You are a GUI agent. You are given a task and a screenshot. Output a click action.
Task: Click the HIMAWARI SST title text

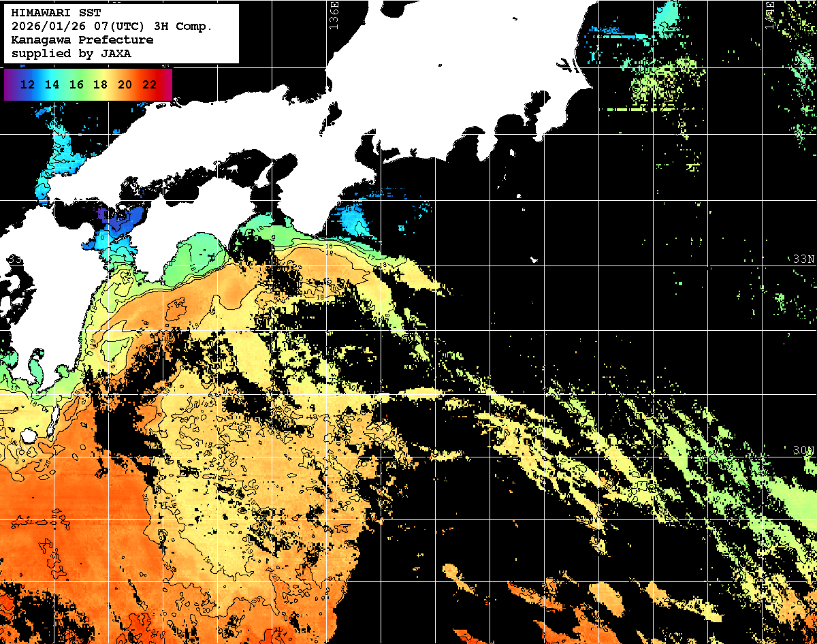coord(56,13)
